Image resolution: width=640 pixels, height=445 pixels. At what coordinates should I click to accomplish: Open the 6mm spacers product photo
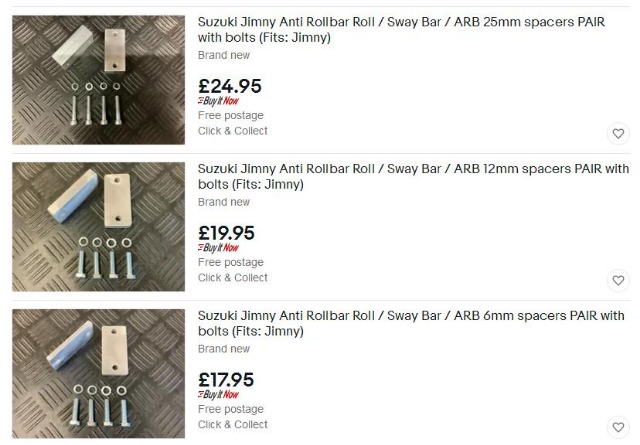tap(98, 373)
